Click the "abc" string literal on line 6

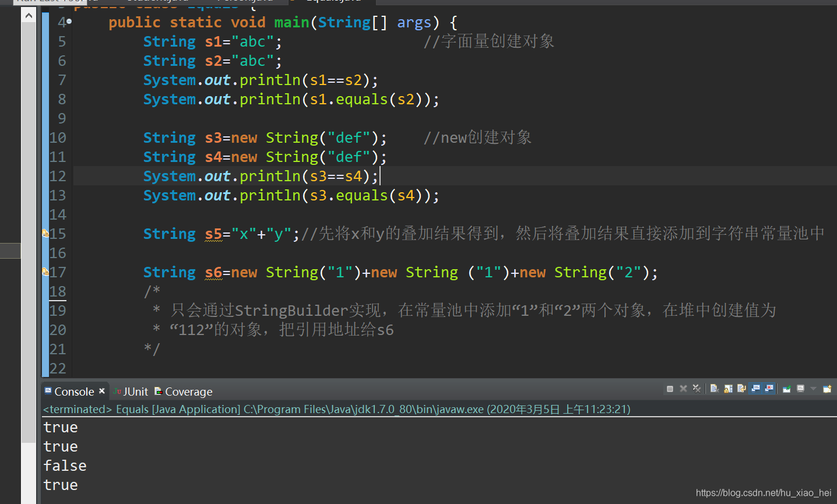(252, 61)
